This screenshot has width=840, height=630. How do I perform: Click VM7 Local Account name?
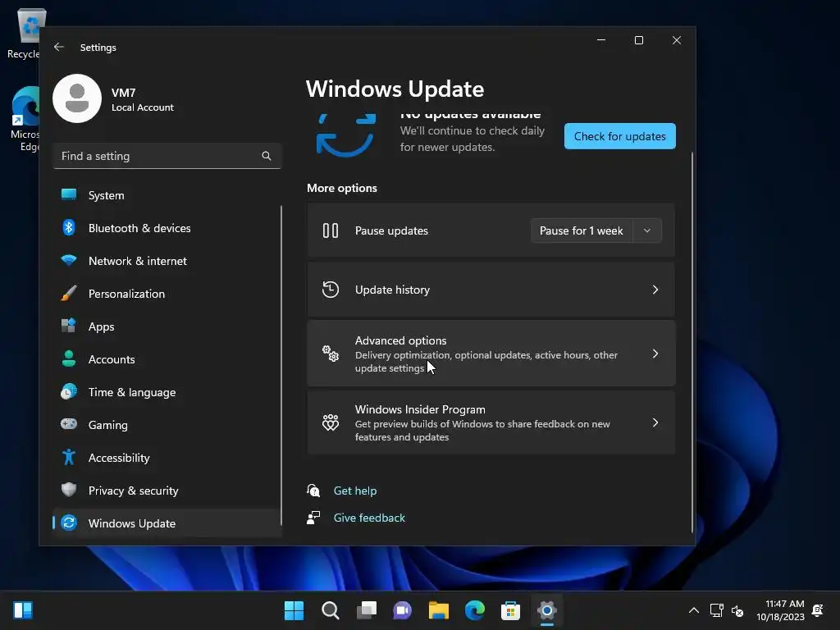tap(143, 99)
